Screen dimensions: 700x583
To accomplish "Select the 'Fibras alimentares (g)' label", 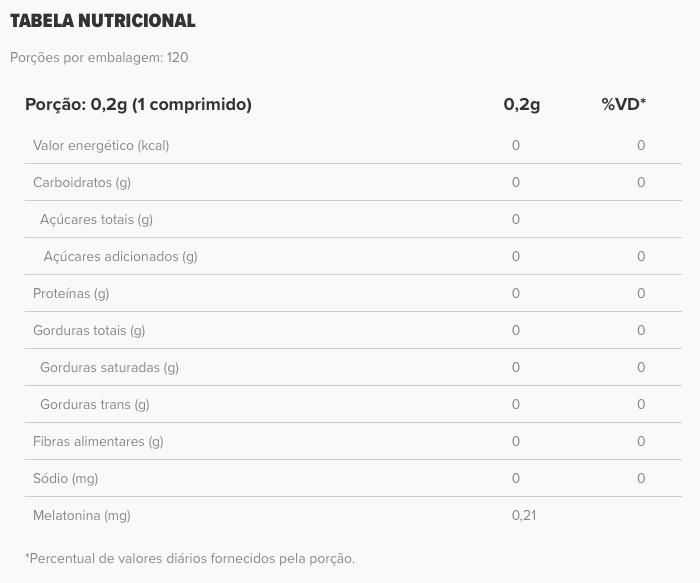I will point(98,441).
